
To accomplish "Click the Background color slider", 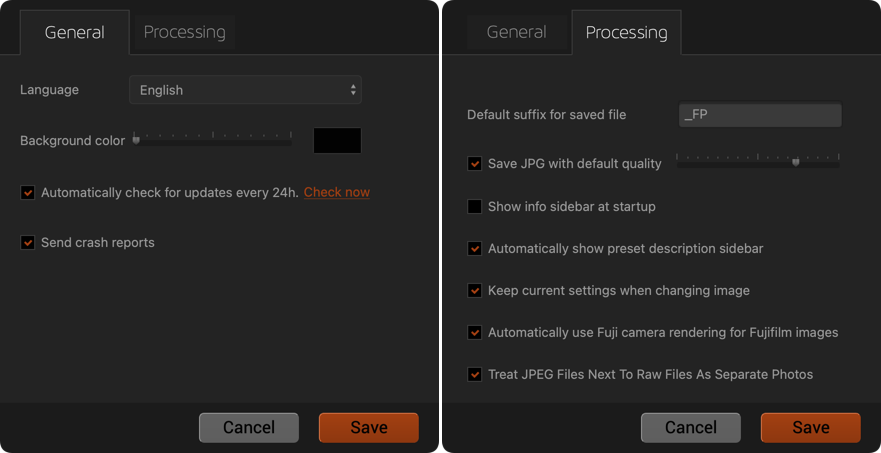I will coord(213,139).
